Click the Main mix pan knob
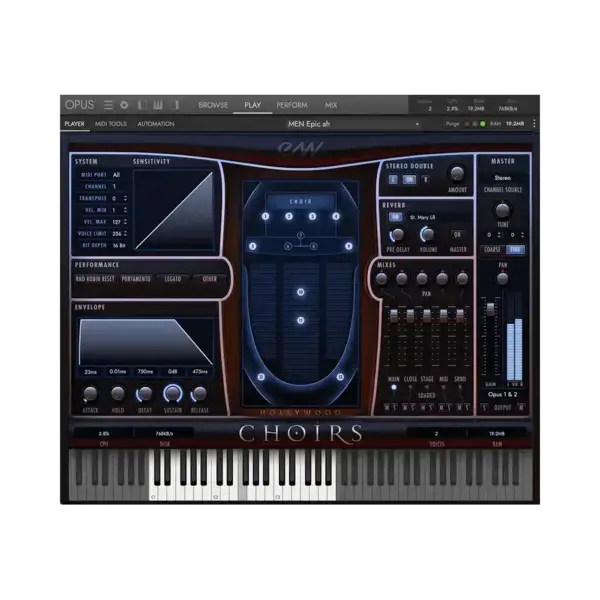The height and width of the screenshot is (600, 600). coord(381,279)
